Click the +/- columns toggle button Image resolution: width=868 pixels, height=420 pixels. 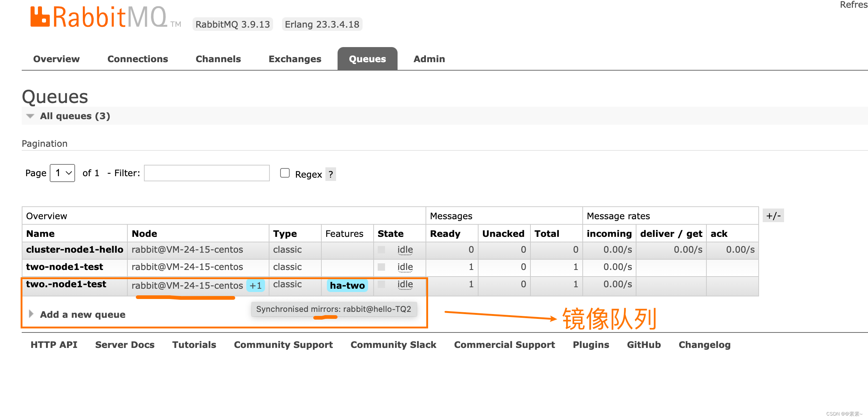pyautogui.click(x=773, y=216)
